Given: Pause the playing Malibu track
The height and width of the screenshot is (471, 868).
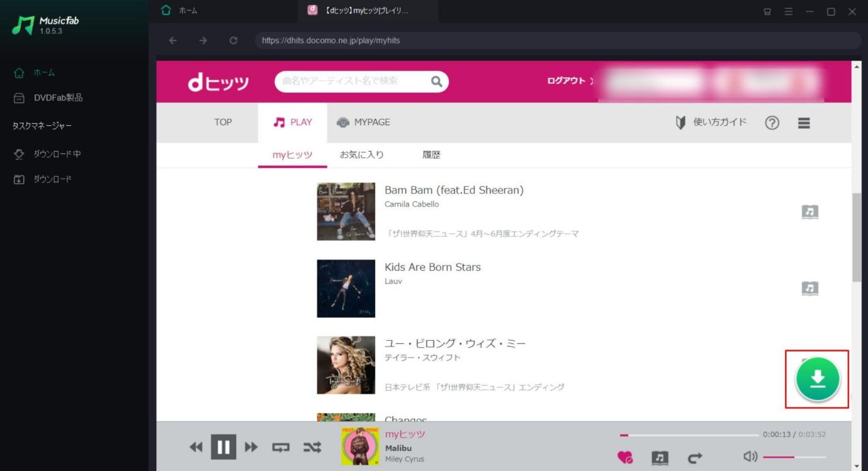Looking at the screenshot, I should tap(223, 447).
